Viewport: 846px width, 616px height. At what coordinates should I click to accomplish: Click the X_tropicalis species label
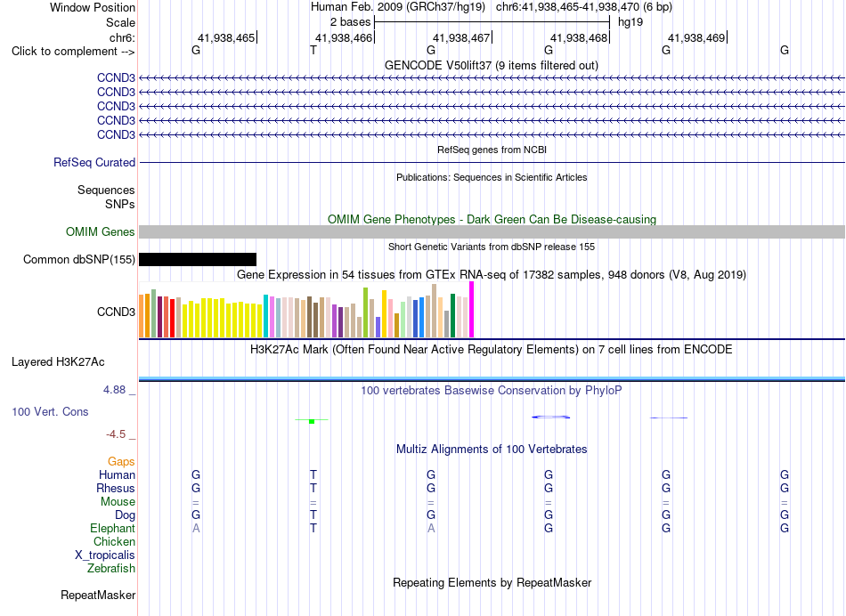[105, 555]
